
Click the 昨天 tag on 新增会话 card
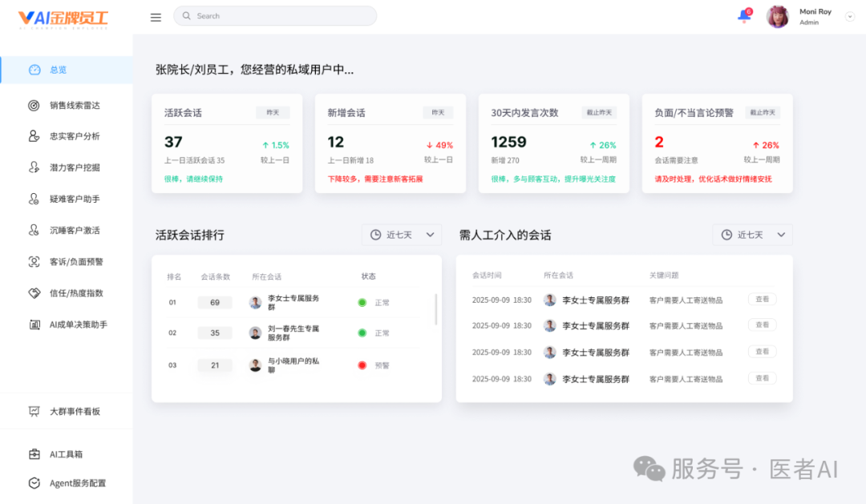pos(438,113)
